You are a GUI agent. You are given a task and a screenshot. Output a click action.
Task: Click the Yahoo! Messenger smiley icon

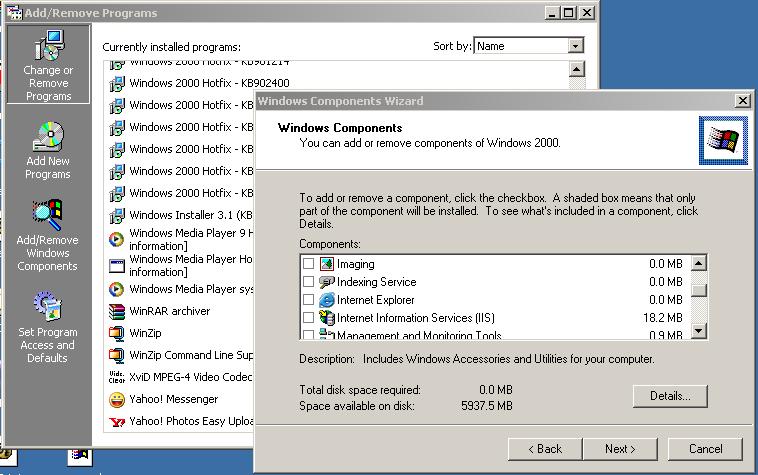116,399
